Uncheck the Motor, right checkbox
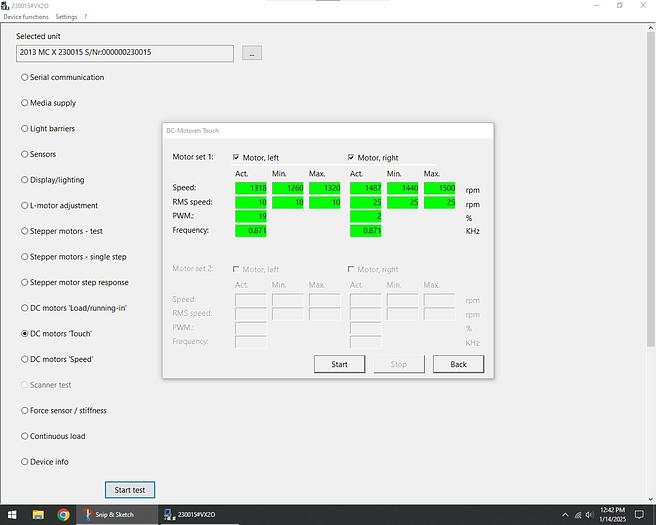 pos(351,157)
